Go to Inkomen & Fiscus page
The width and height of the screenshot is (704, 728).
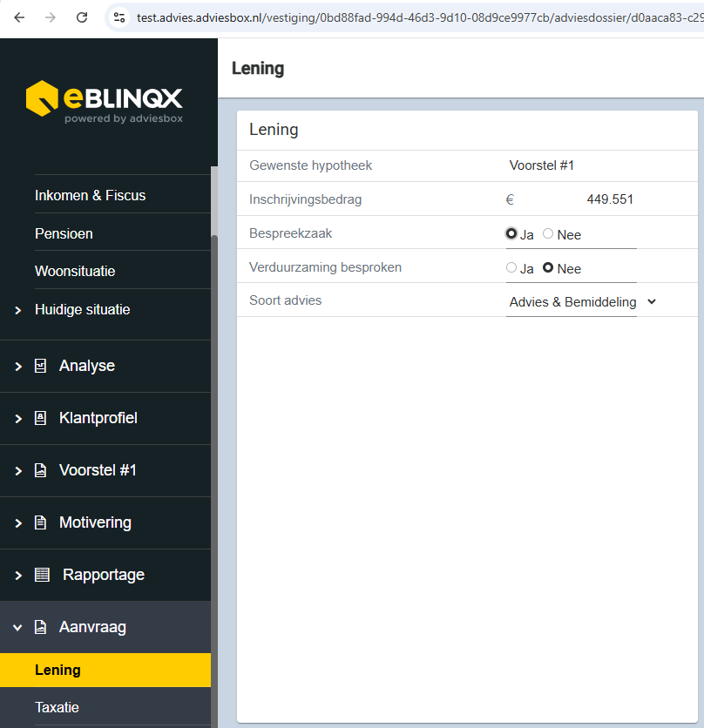coord(90,195)
